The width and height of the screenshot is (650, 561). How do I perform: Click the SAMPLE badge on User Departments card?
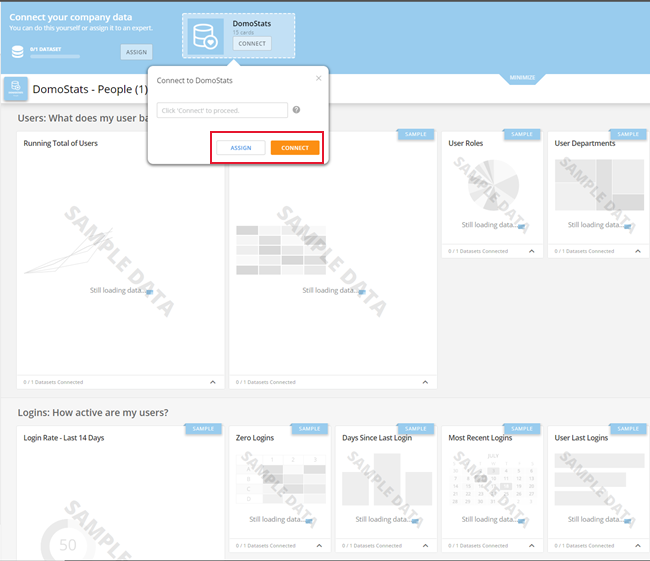pyautogui.click(x=628, y=134)
